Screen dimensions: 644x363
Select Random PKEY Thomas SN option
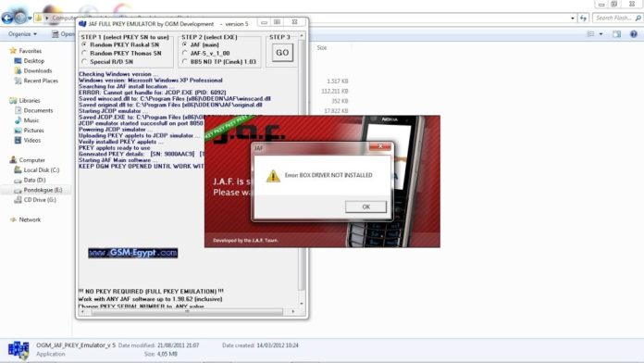(84, 53)
